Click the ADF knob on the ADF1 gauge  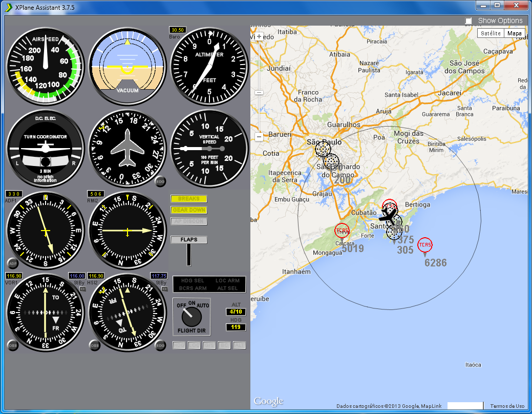(13, 263)
